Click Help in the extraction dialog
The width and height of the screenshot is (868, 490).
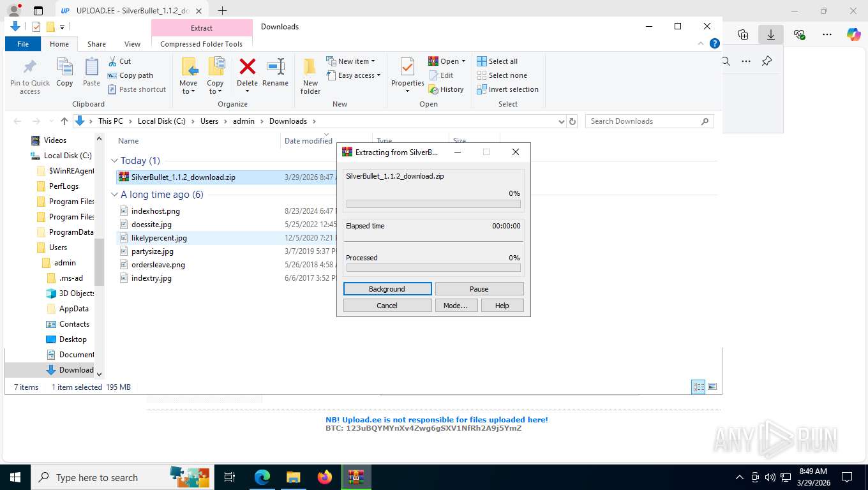[x=502, y=306]
